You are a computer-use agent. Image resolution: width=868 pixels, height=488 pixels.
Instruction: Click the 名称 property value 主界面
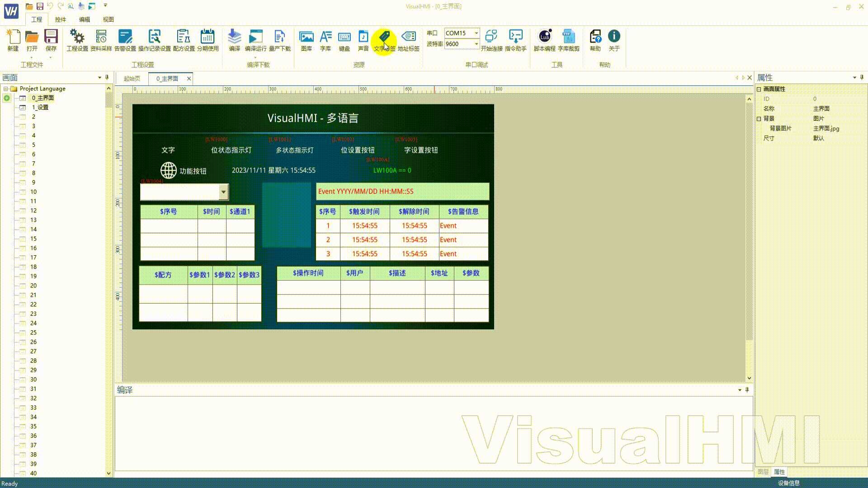pos(821,108)
